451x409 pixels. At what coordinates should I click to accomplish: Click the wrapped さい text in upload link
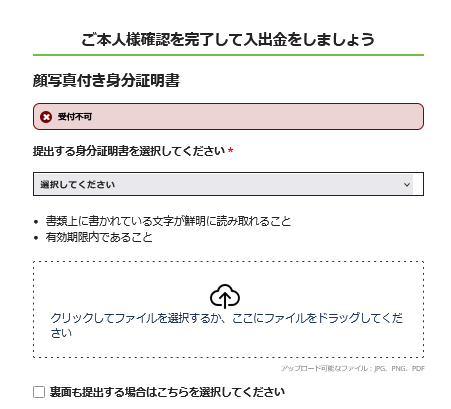[61, 333]
